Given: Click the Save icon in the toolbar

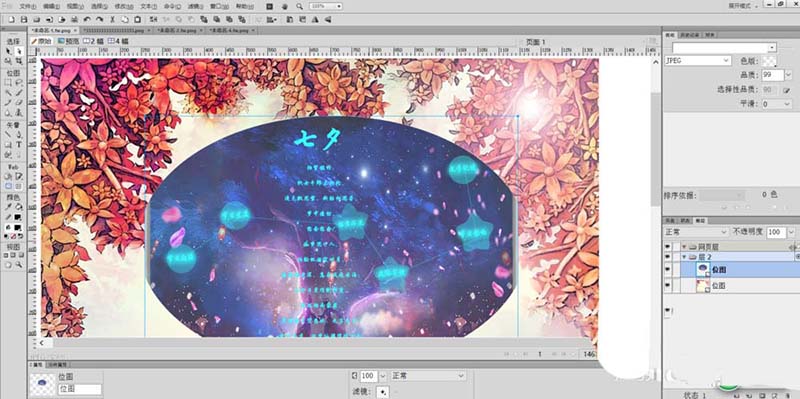Looking at the screenshot, I should click(23, 19).
